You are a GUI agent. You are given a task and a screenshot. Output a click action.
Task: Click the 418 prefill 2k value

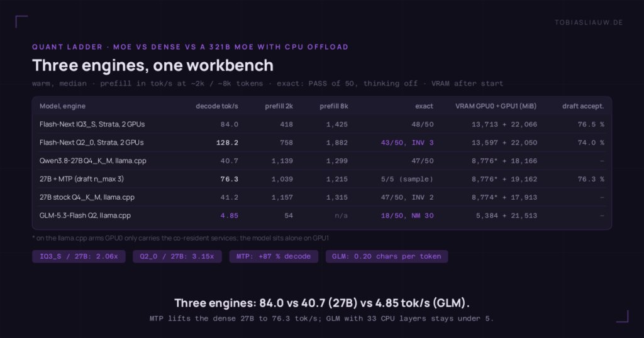point(286,124)
